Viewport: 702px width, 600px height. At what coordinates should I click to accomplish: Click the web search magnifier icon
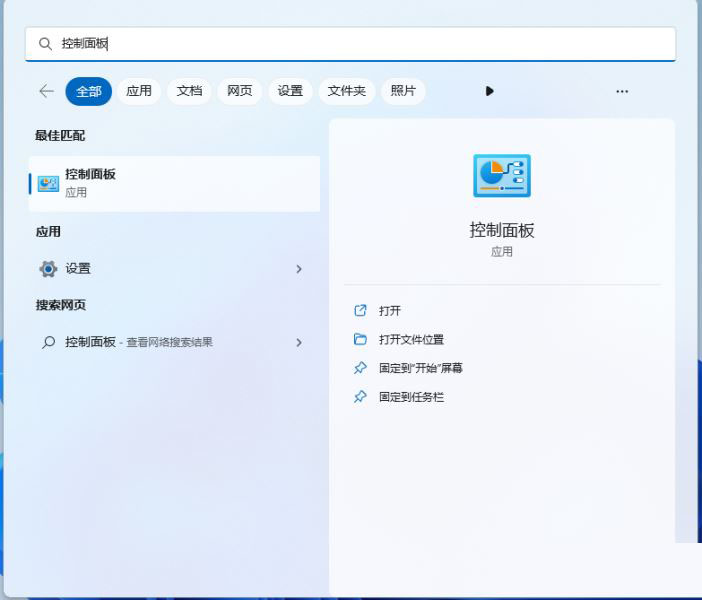[48, 343]
